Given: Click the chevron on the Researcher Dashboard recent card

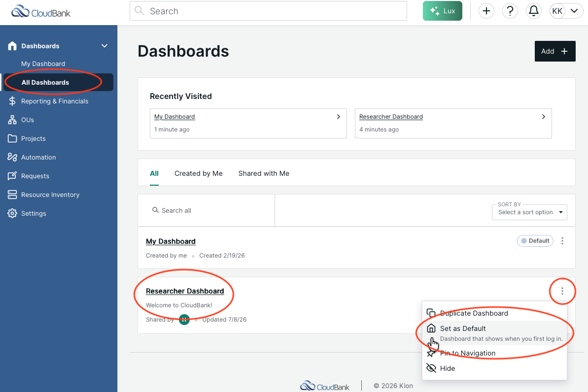Looking at the screenshot, I should pyautogui.click(x=543, y=117).
